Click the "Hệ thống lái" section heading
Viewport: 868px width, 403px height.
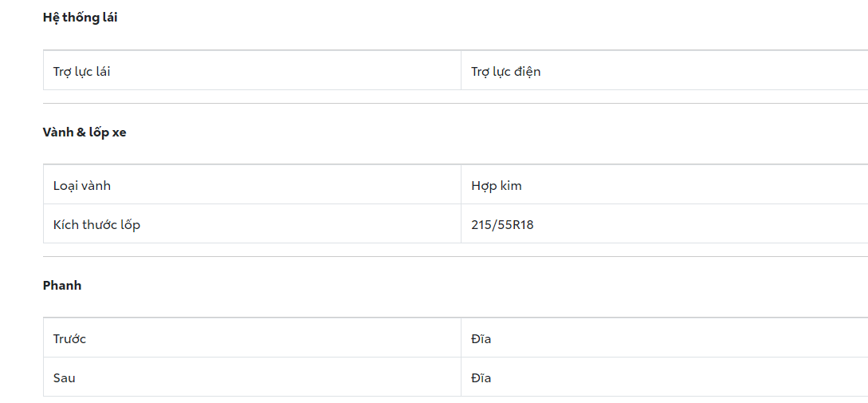[x=80, y=18]
